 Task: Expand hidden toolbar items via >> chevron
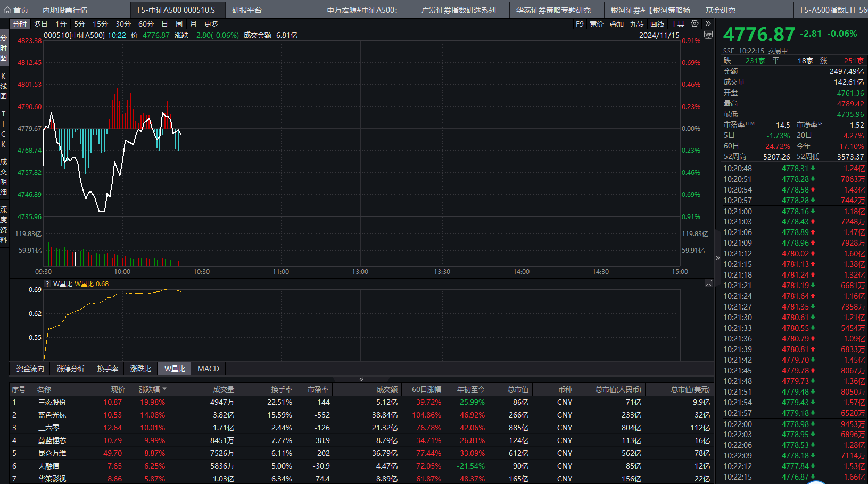click(708, 23)
